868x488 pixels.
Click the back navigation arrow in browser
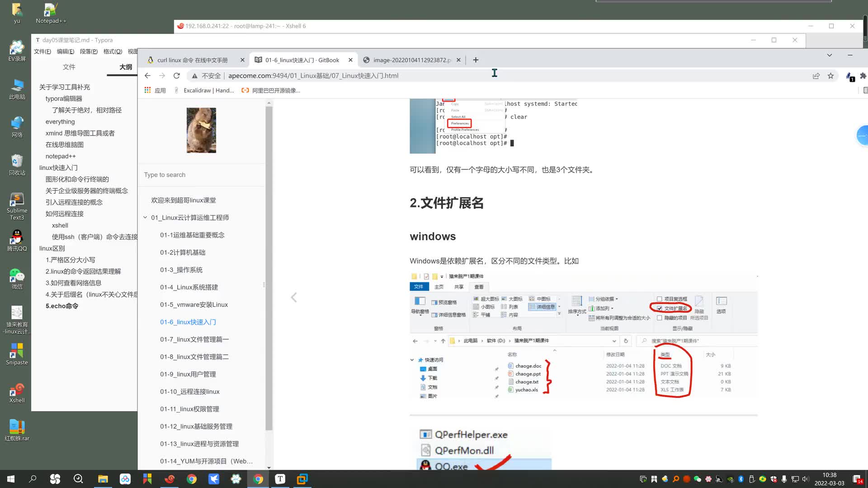[x=147, y=75]
